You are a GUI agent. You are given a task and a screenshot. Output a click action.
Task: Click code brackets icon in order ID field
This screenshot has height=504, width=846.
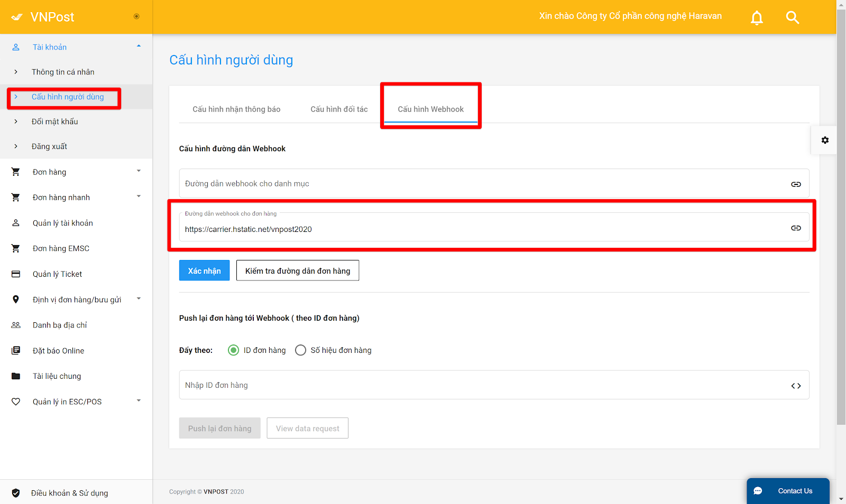(x=796, y=386)
